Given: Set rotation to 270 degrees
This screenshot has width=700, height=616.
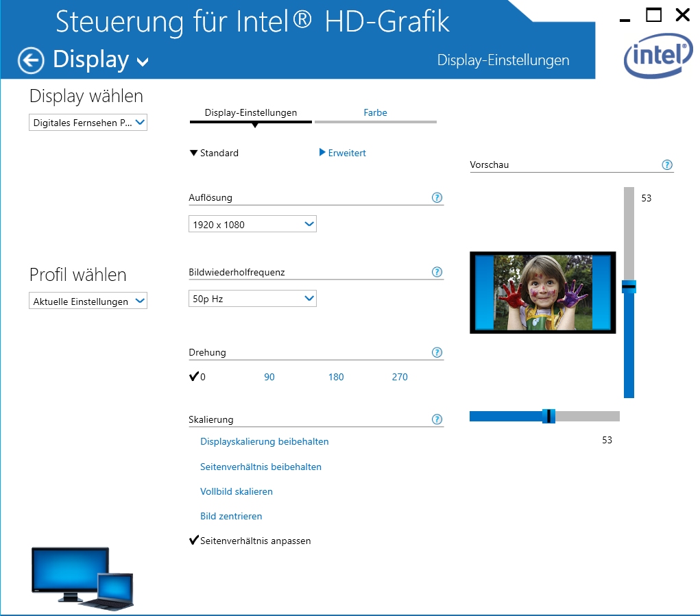Looking at the screenshot, I should (400, 377).
